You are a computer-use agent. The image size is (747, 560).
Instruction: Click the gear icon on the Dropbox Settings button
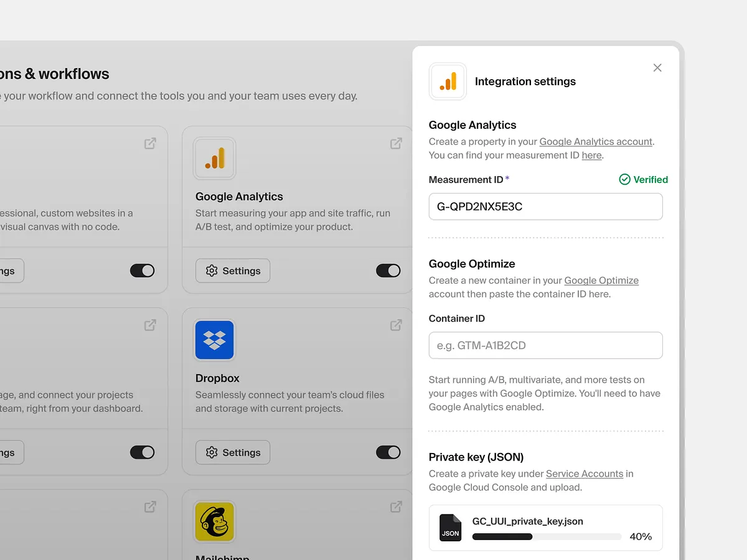[x=211, y=452]
